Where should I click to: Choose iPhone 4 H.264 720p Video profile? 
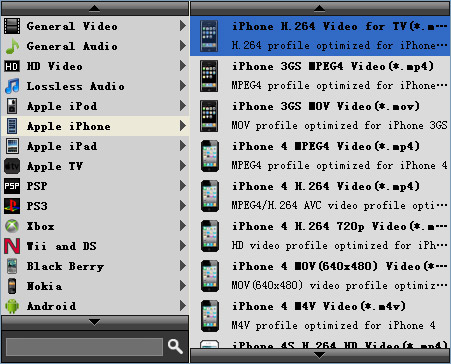320,236
